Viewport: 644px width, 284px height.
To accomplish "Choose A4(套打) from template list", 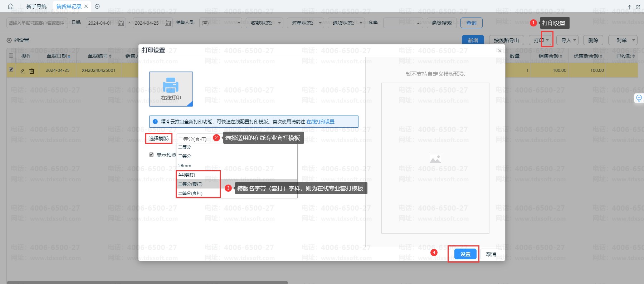I will click(x=187, y=175).
